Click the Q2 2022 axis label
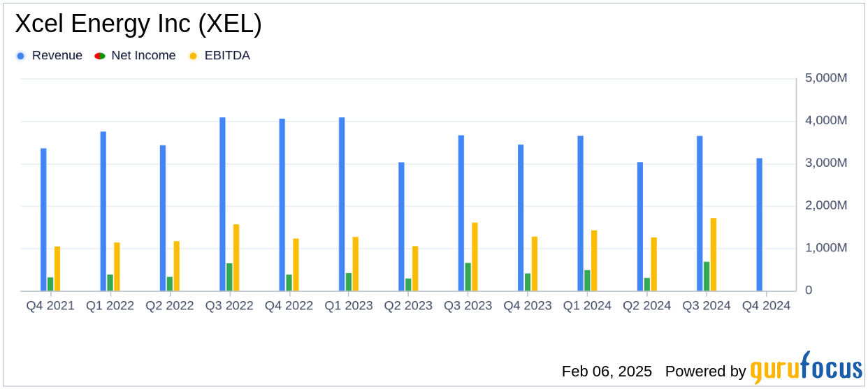The image size is (868, 389). (x=170, y=306)
